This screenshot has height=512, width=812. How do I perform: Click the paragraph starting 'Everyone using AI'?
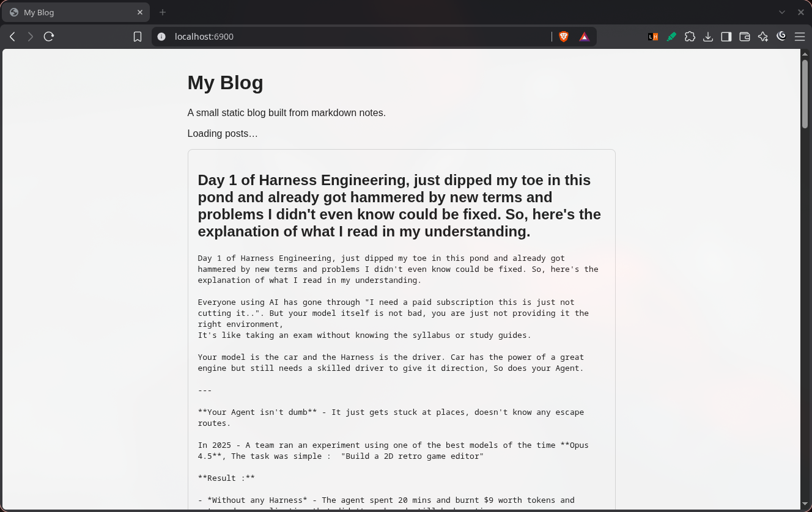click(x=393, y=313)
